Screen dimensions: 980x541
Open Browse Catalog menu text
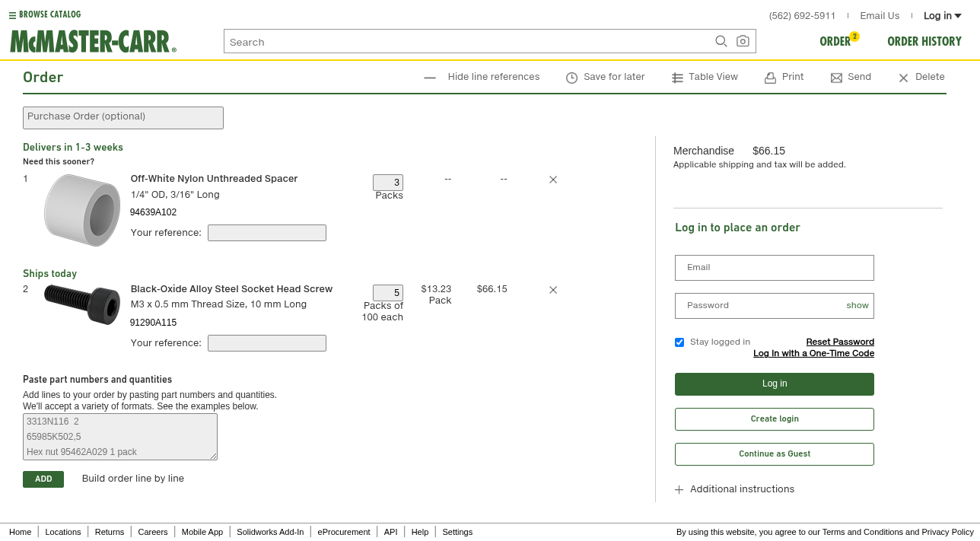click(x=49, y=14)
